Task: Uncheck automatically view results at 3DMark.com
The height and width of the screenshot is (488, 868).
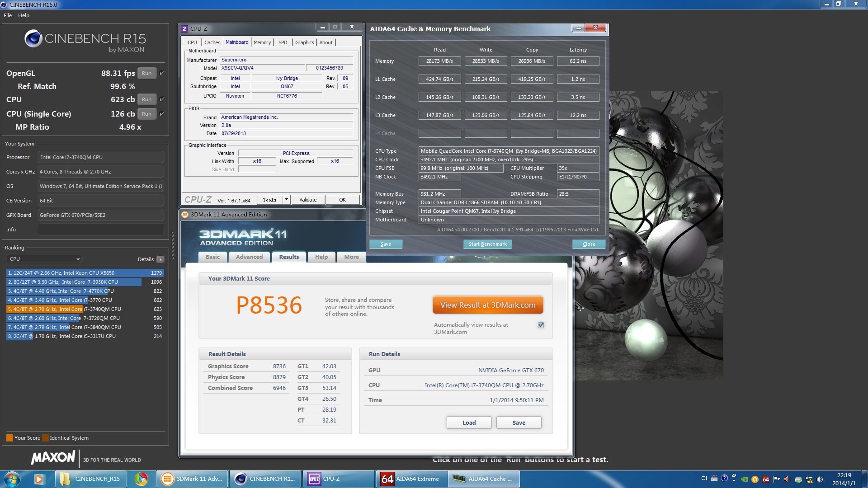Action: [x=541, y=325]
